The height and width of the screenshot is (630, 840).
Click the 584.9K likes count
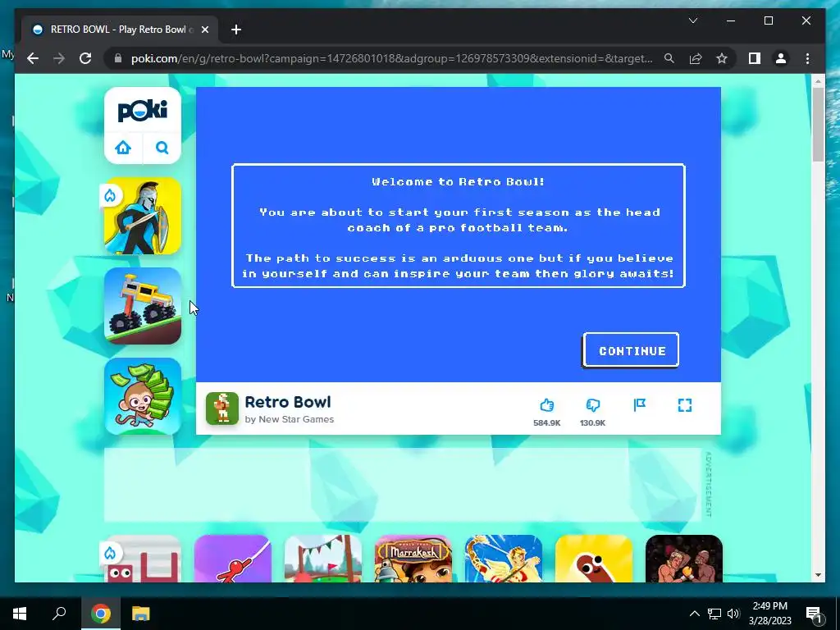546,422
